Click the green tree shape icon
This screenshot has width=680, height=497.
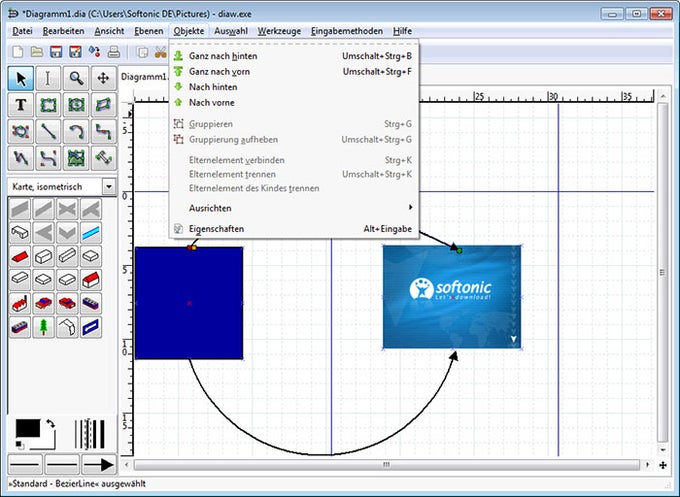44,326
